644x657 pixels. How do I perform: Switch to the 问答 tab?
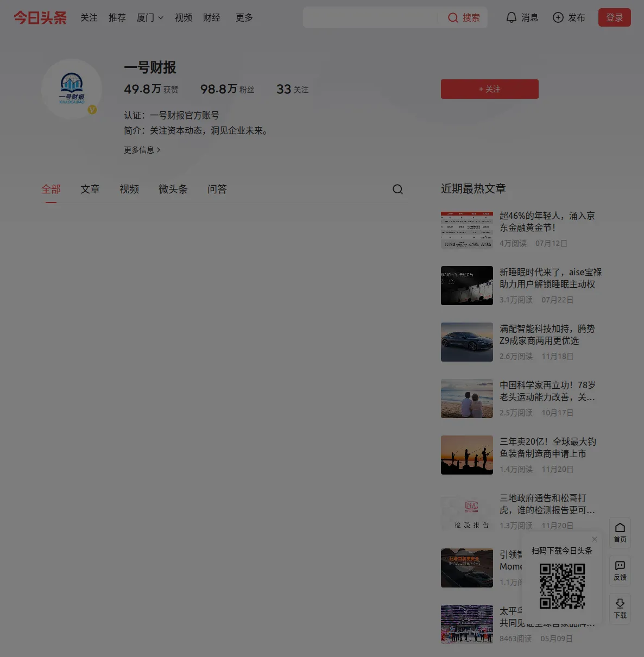(217, 189)
